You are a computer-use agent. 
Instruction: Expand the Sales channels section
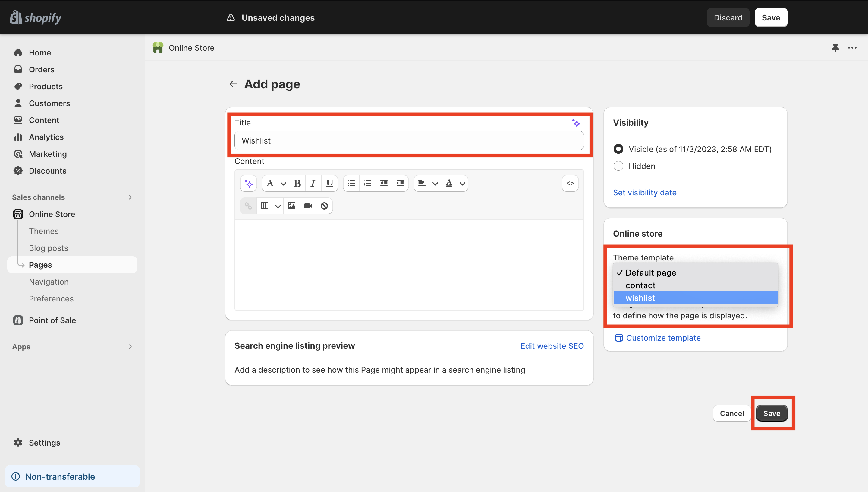click(130, 197)
